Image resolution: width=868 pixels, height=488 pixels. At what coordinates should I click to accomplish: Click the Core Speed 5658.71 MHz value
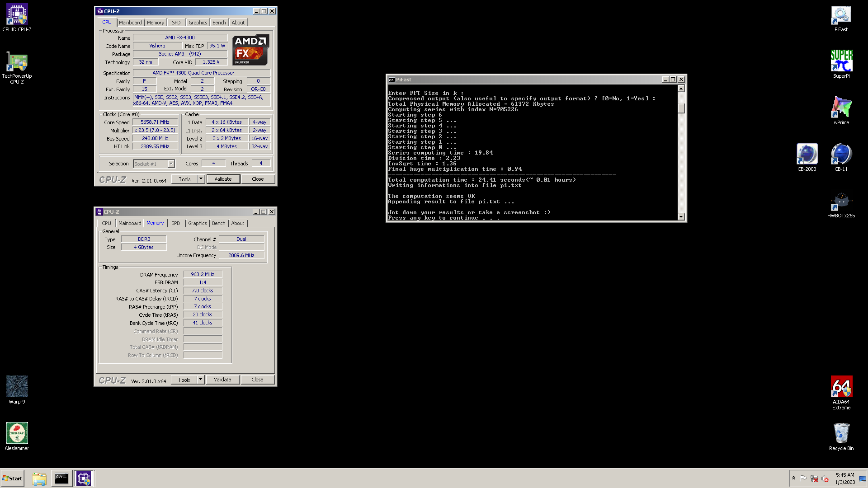tap(155, 122)
